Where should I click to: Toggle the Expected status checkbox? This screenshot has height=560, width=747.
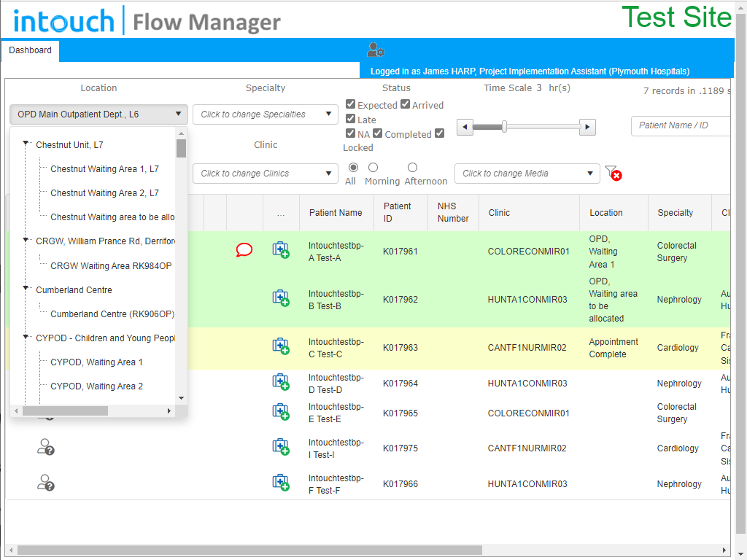[351, 104]
